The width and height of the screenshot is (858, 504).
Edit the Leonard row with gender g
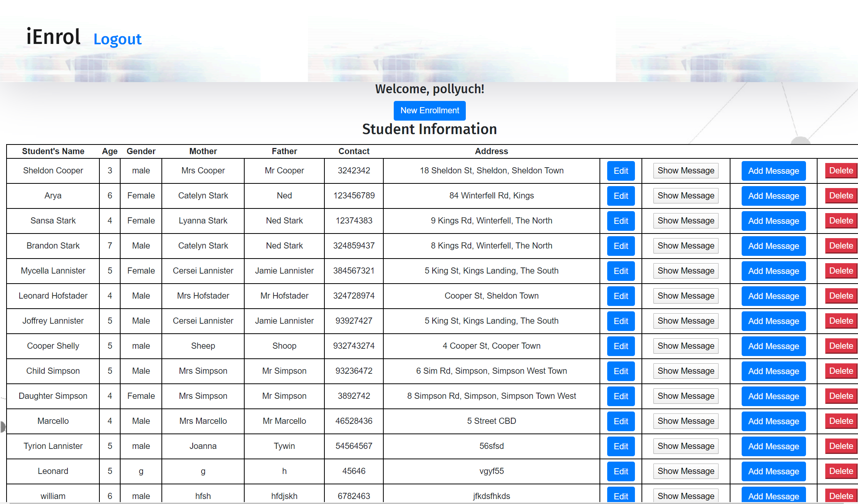[621, 471]
